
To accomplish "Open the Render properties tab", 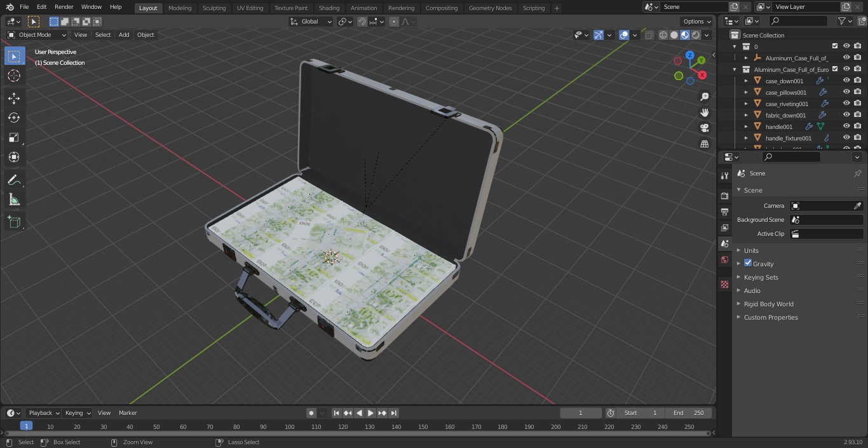I will tap(724, 196).
